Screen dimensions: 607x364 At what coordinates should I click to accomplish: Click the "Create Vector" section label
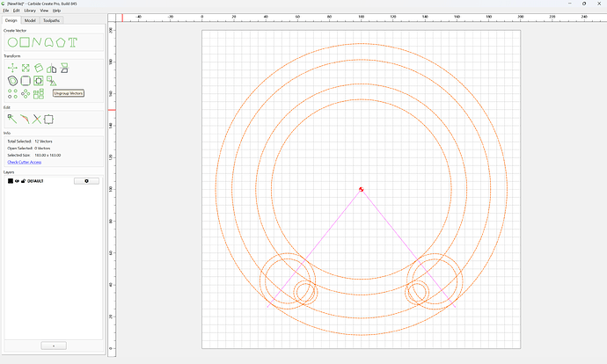point(15,31)
